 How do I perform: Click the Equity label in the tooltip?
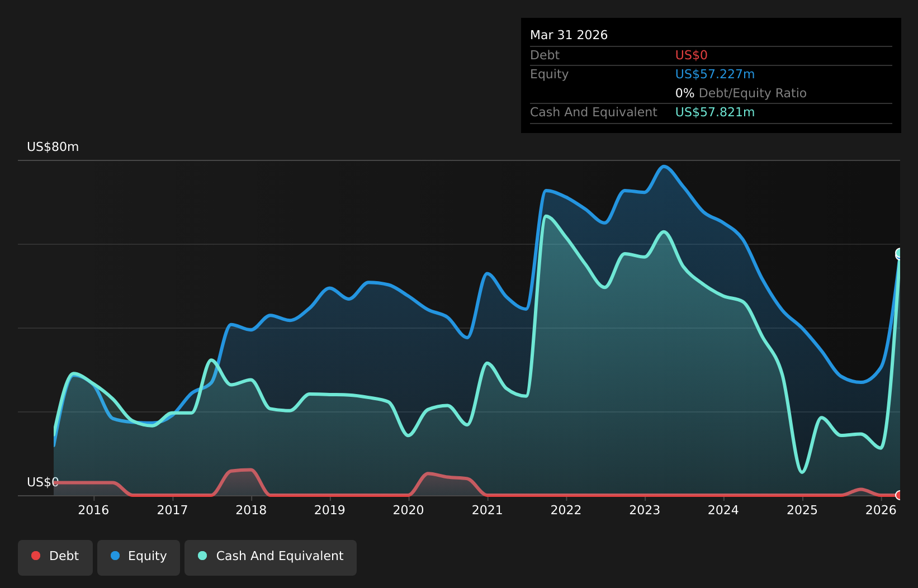(550, 74)
